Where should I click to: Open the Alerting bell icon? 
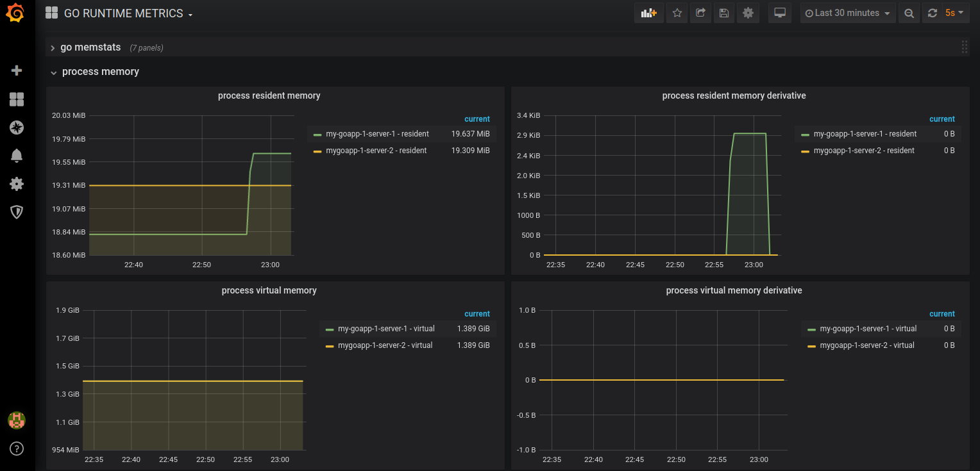pyautogui.click(x=17, y=155)
